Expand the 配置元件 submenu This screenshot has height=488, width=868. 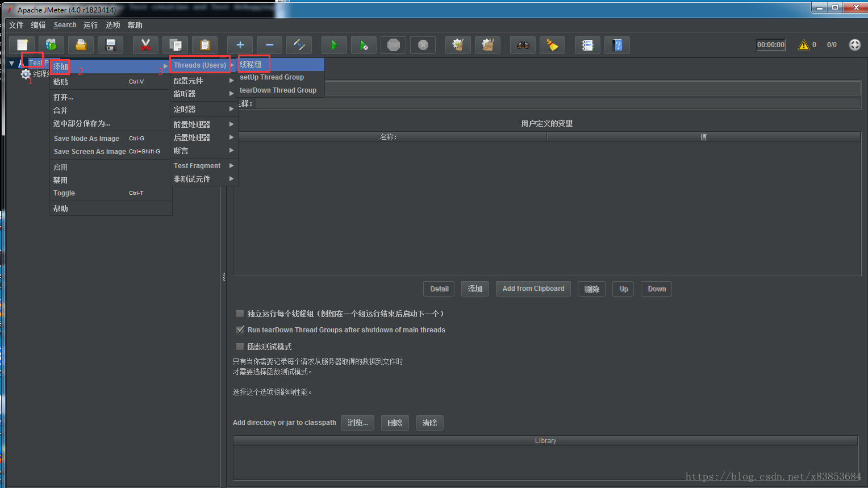pyautogui.click(x=203, y=81)
